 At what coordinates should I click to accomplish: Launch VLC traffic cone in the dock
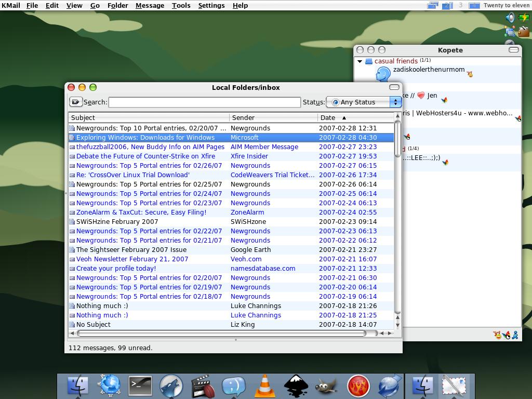tap(264, 386)
